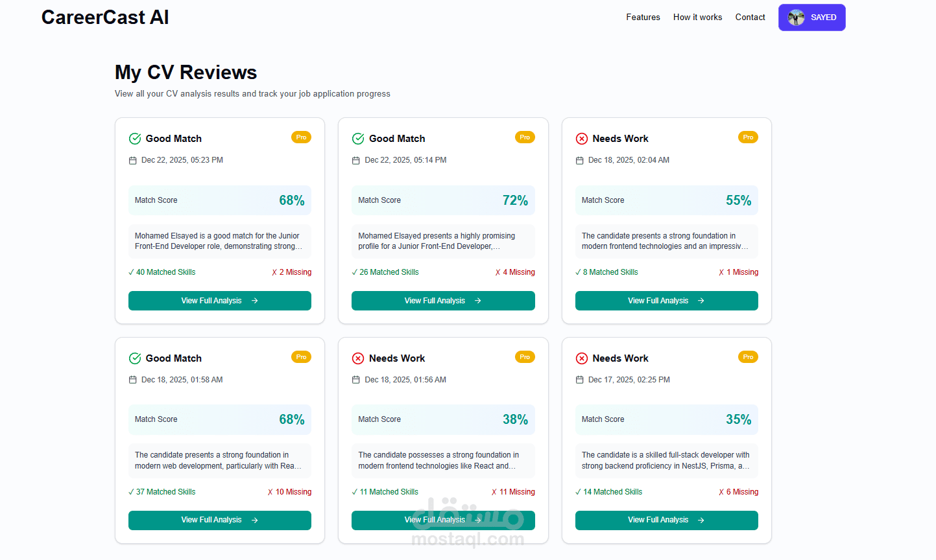Click the 38% Match Score box

click(x=443, y=419)
